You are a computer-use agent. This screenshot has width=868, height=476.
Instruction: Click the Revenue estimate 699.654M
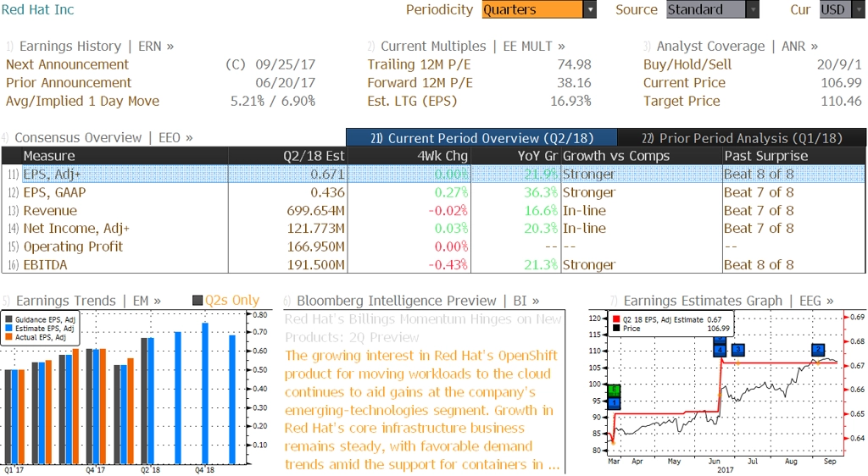(x=315, y=211)
